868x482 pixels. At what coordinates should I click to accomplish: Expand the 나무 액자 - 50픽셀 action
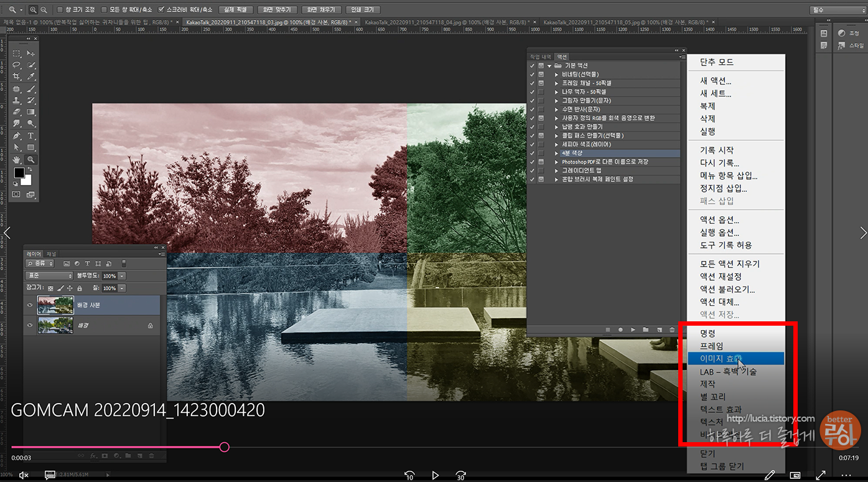pyautogui.click(x=556, y=92)
